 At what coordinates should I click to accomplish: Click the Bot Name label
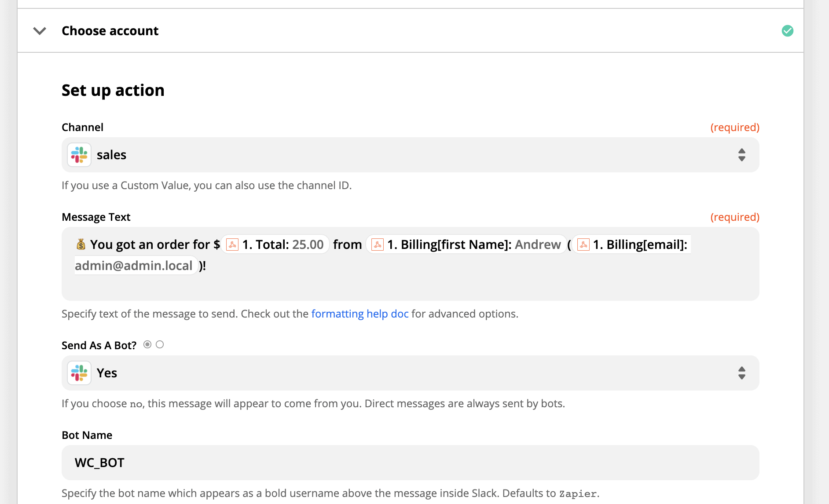point(87,435)
